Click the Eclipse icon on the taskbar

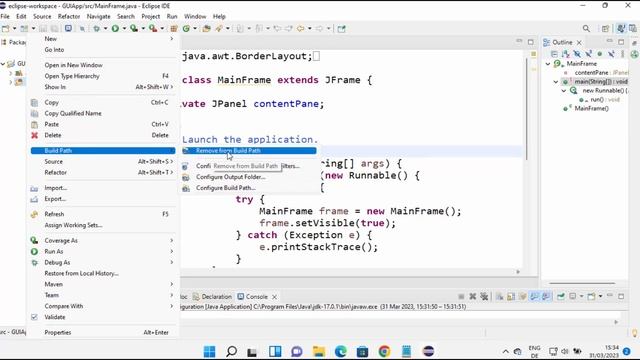pyautogui.click(x=428, y=351)
